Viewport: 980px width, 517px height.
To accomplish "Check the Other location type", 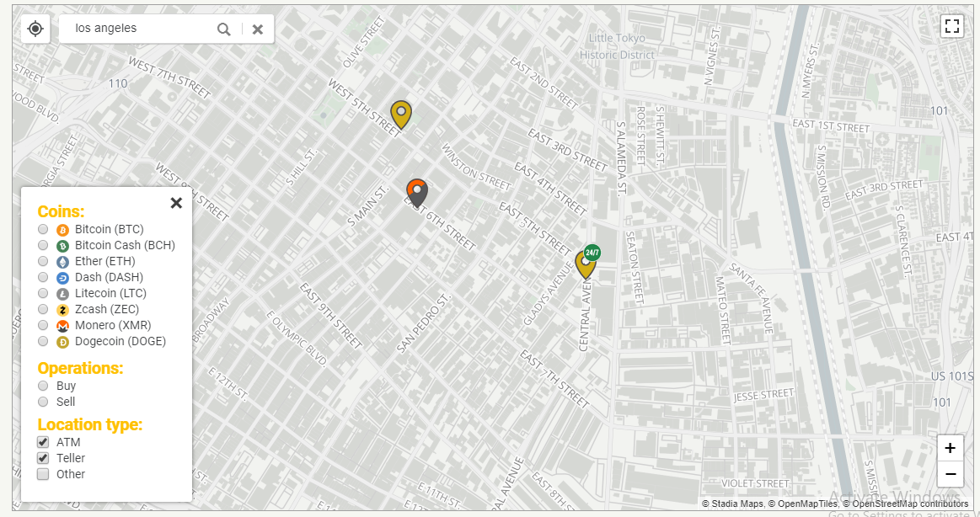I will pos(43,474).
